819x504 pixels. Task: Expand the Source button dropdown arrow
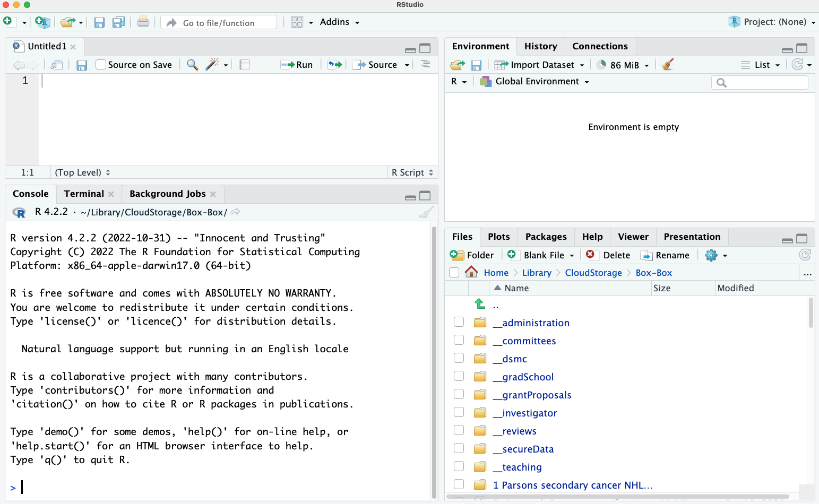coord(407,65)
